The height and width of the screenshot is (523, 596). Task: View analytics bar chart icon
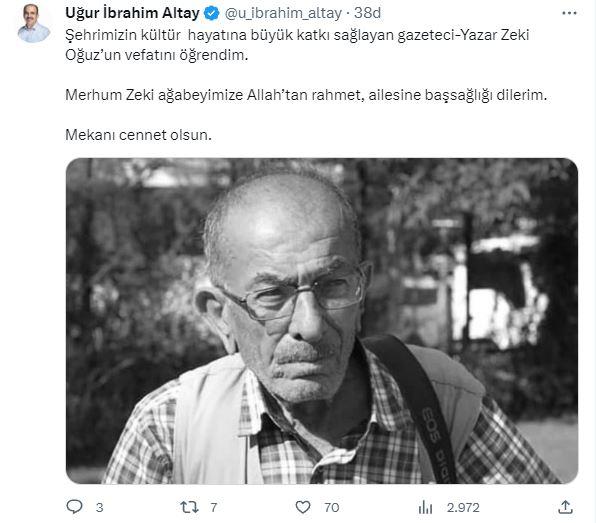(x=425, y=507)
